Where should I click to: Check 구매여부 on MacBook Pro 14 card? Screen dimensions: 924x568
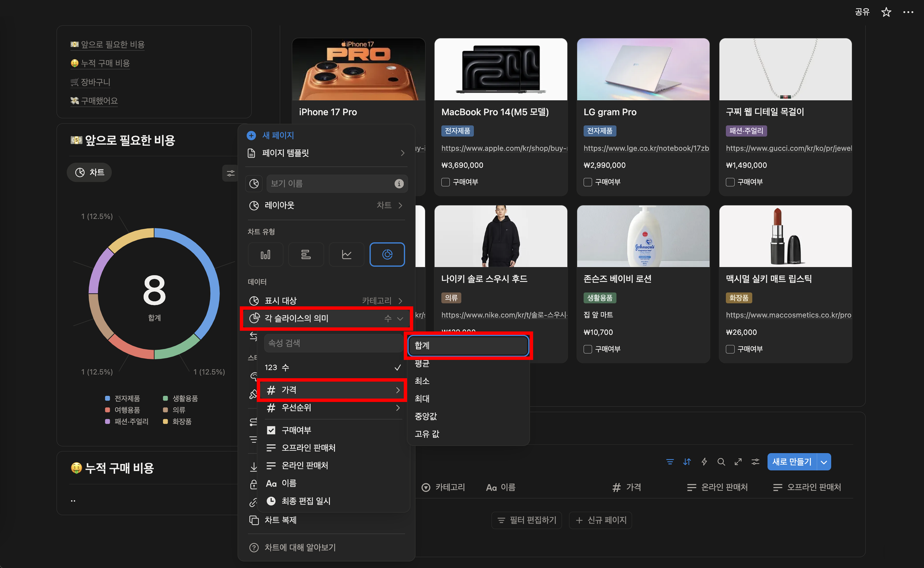445,182
